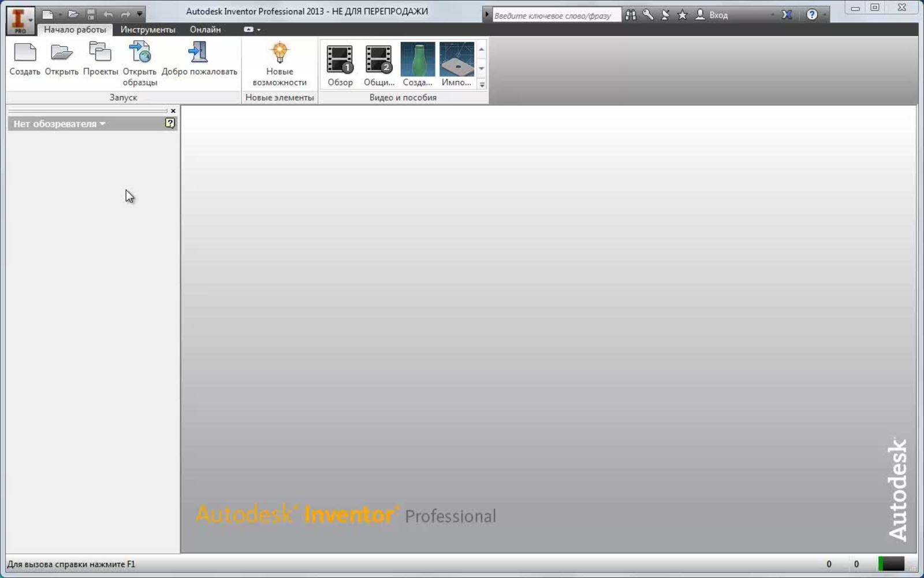The height and width of the screenshot is (578, 924).
Task: Open the Добро пожаловать screen
Action: click(199, 59)
